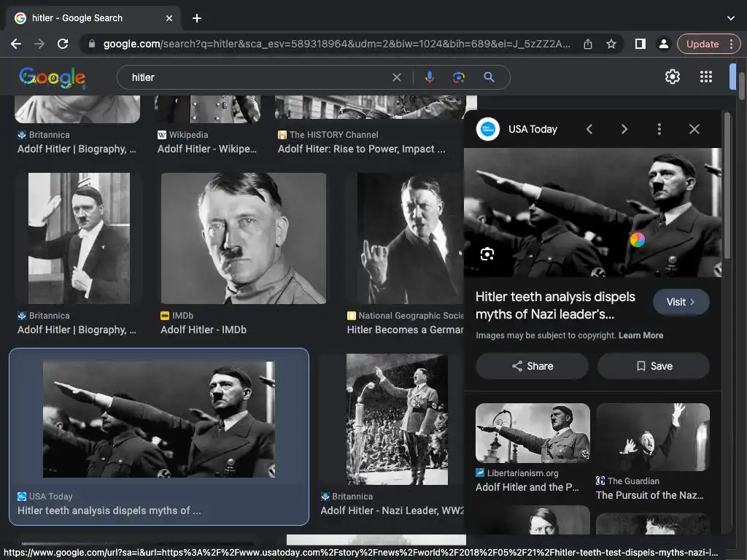Open Google quick settings gear
Viewport: 747px width, 560px height.
(x=672, y=77)
